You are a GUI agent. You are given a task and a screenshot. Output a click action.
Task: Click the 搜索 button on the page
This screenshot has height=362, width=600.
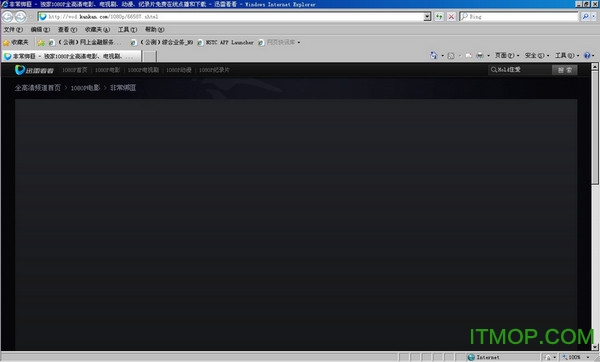click(564, 70)
